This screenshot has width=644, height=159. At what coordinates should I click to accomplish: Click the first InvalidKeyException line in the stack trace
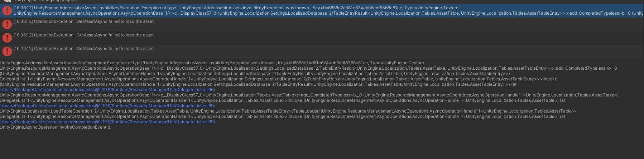coord(212,63)
